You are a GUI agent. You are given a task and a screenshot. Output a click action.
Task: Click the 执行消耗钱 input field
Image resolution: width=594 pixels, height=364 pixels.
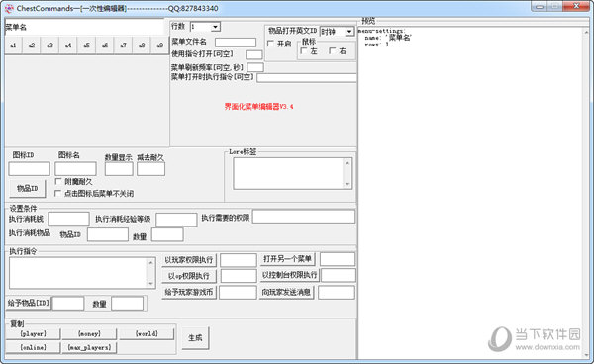[68, 219]
